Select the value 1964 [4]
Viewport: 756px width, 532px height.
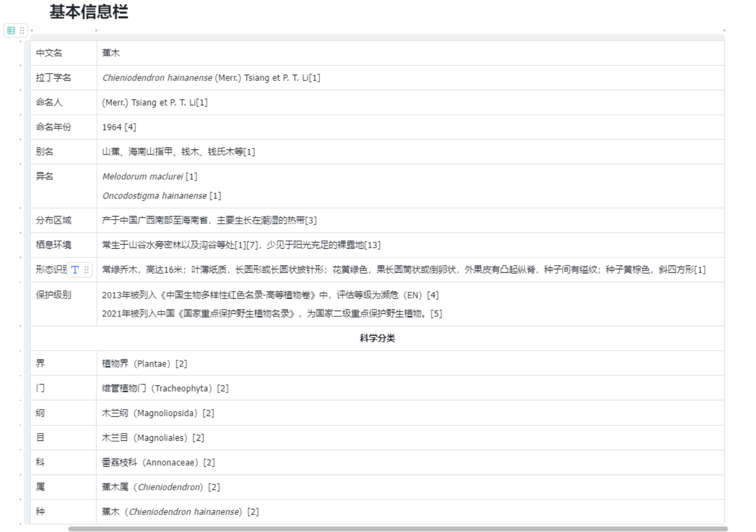119,127
